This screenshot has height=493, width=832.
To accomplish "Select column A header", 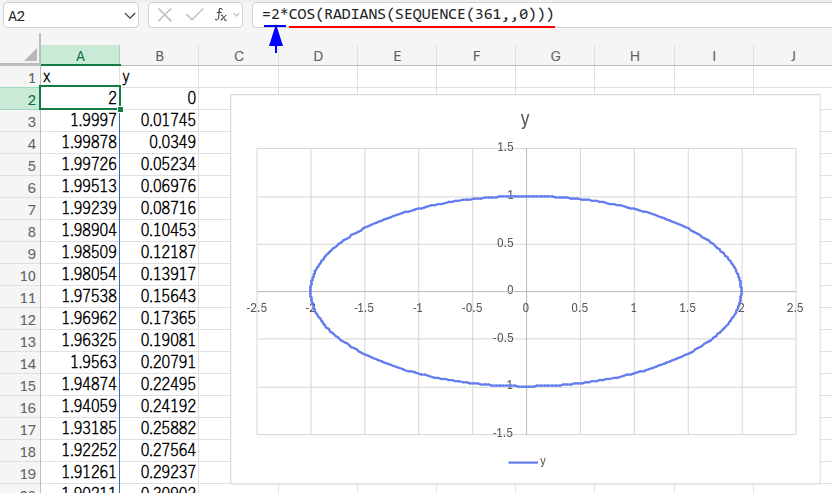I will click(x=80, y=56).
